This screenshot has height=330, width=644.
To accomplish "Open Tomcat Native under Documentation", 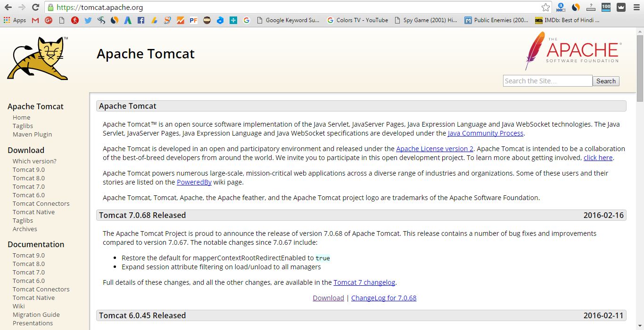I will [x=33, y=298].
